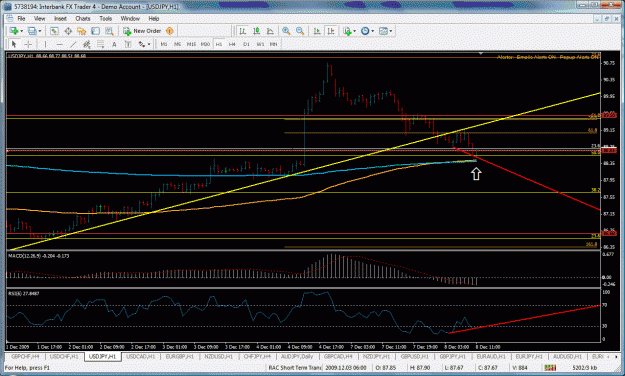Screen dimensions: 625x376
Task: Open the Charts menu
Action: (83, 18)
